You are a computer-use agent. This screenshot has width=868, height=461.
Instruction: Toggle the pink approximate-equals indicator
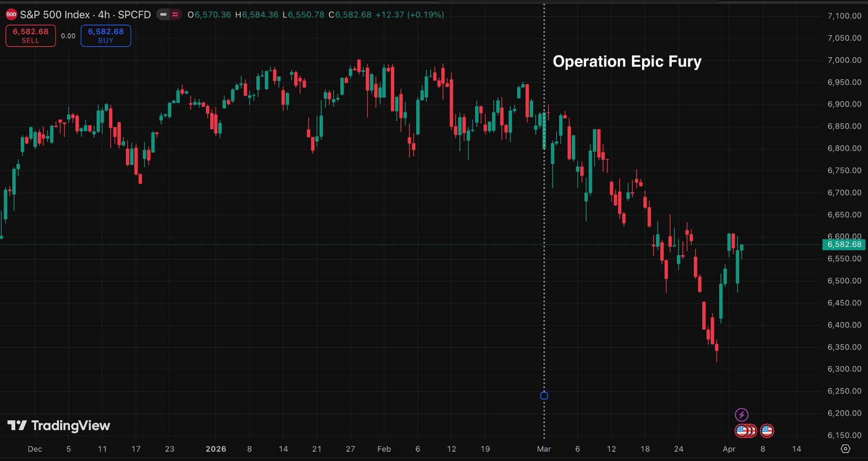click(x=175, y=15)
